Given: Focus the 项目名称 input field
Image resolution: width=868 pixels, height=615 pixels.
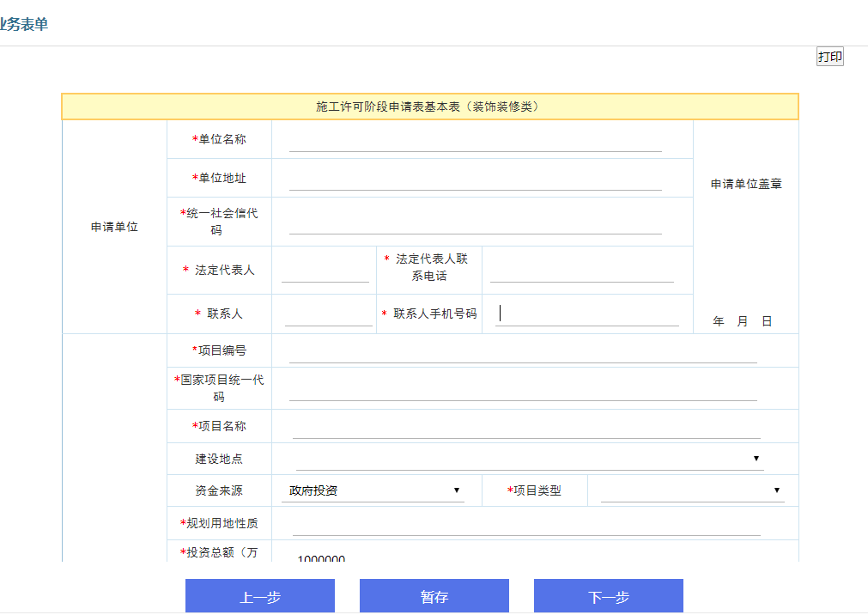Looking at the screenshot, I should 526,428.
